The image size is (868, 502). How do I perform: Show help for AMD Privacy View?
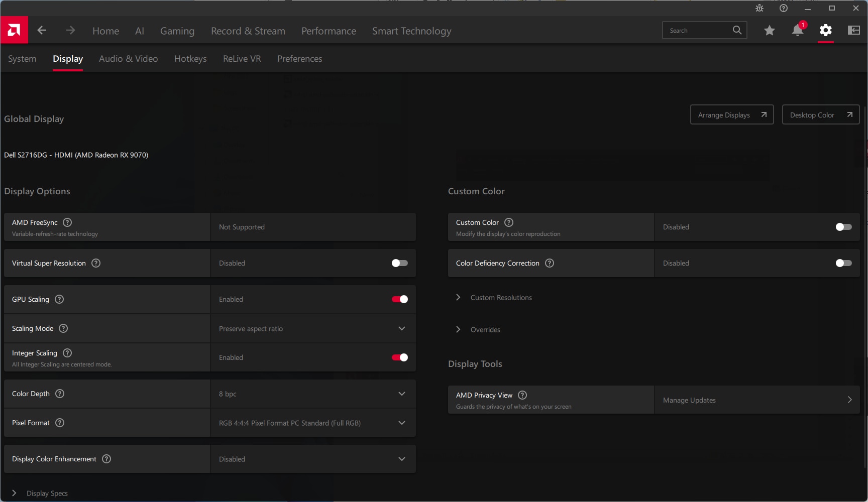522,395
